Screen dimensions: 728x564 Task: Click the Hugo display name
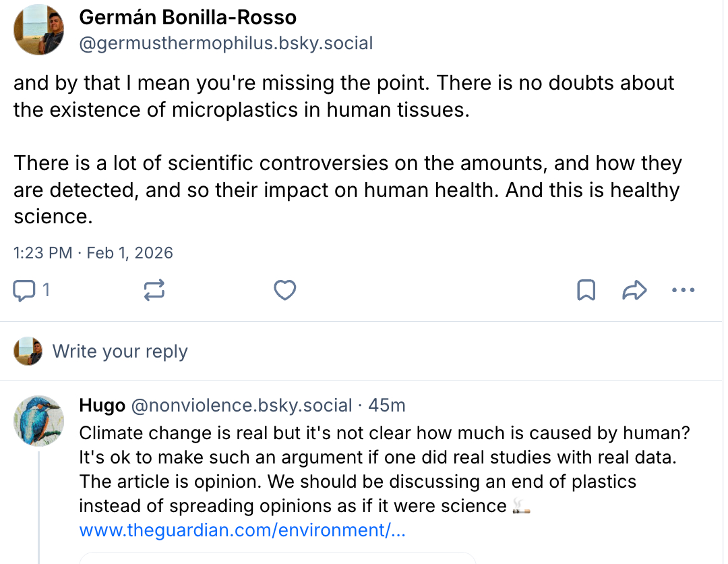(x=102, y=405)
